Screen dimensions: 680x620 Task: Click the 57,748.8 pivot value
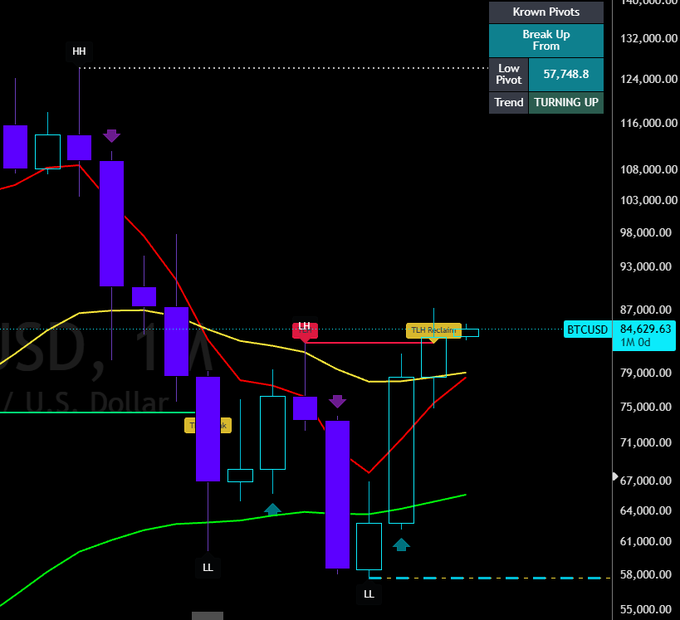[x=566, y=74]
